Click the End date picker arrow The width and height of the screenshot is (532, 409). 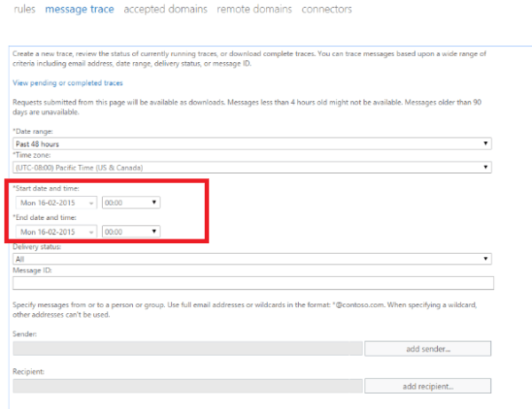tap(91, 232)
